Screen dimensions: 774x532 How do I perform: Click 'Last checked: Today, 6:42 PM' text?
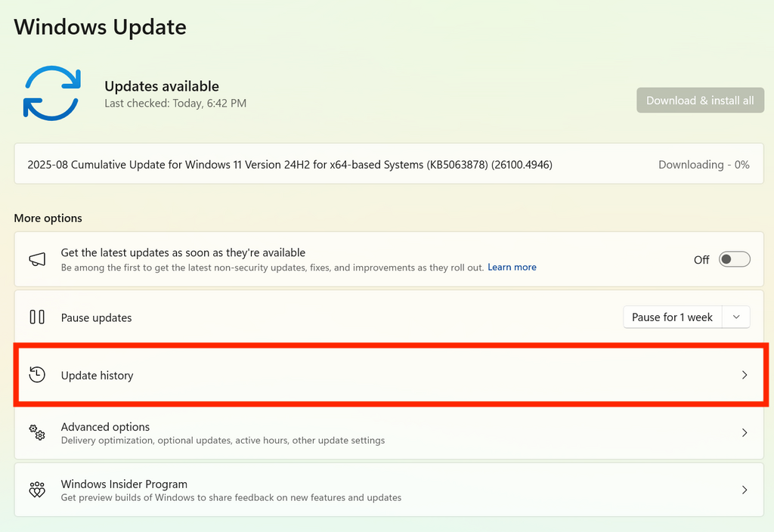[x=175, y=104]
